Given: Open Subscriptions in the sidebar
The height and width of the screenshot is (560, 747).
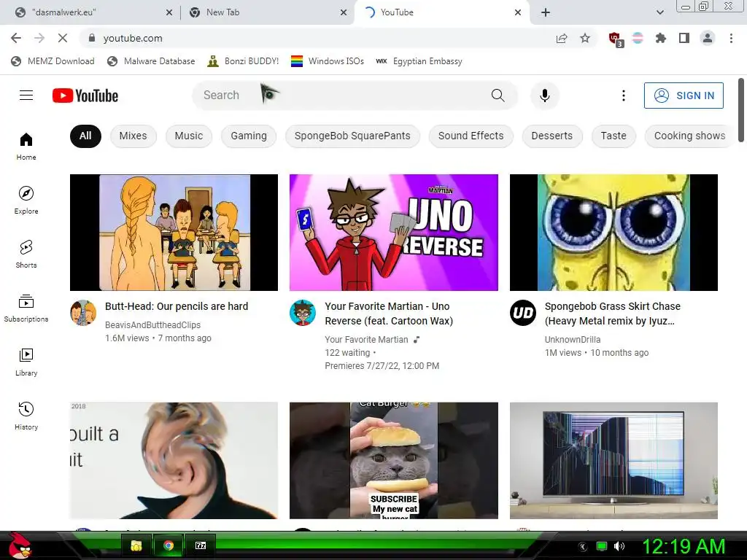Looking at the screenshot, I should pyautogui.click(x=26, y=308).
